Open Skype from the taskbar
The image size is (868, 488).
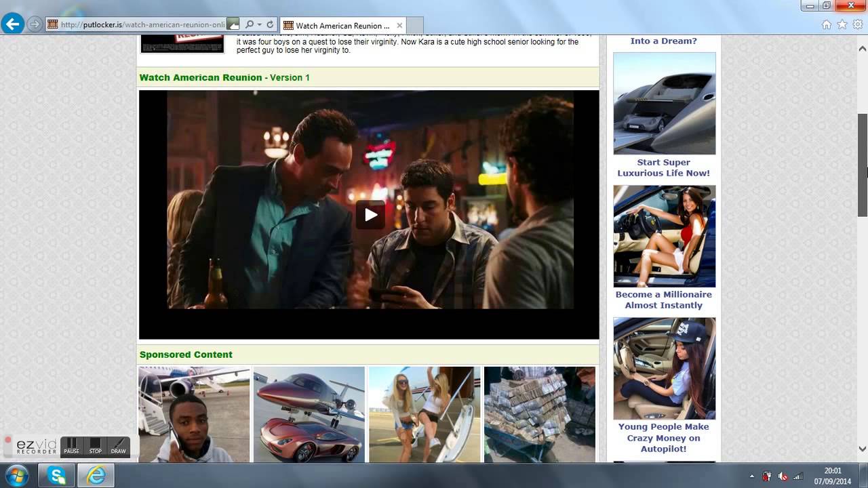pos(58,475)
